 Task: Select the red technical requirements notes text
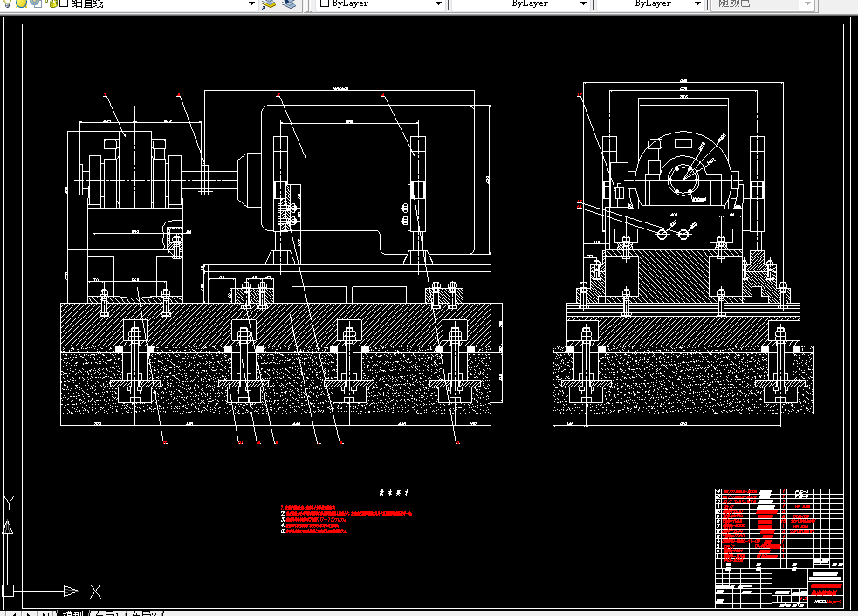[346, 519]
